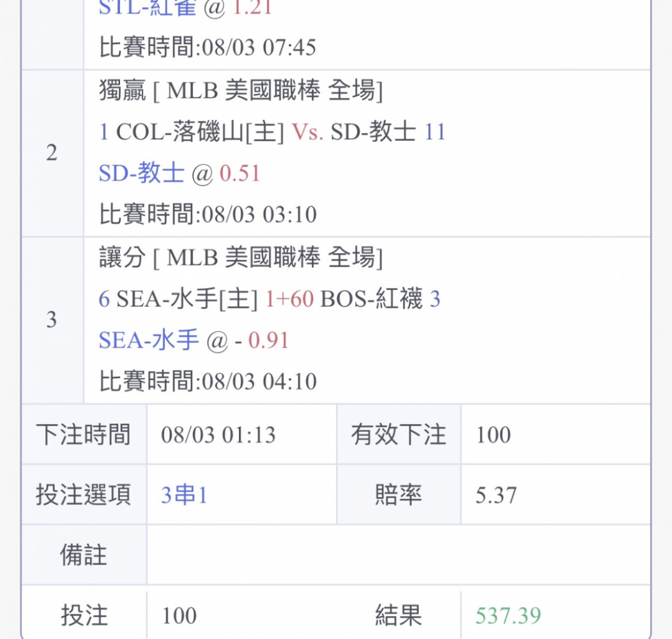Click the COL-落磯山 vs SD-教士 matchup line

tap(273, 132)
